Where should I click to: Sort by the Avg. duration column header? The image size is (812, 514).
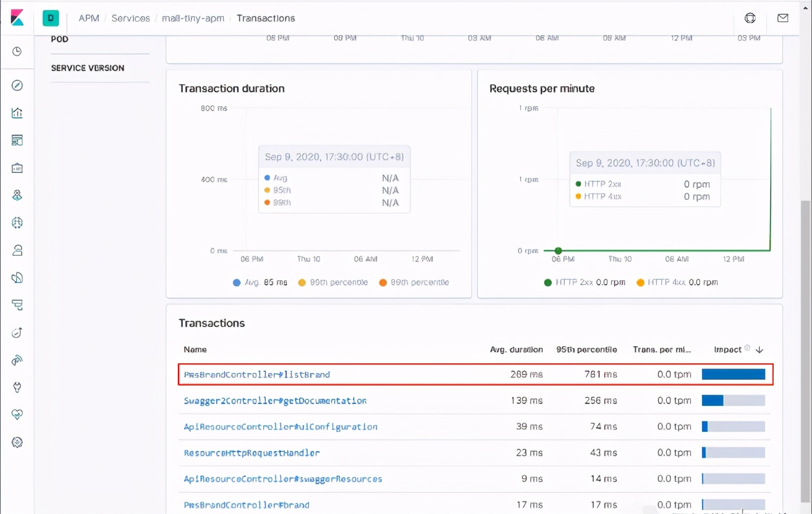pyautogui.click(x=517, y=350)
